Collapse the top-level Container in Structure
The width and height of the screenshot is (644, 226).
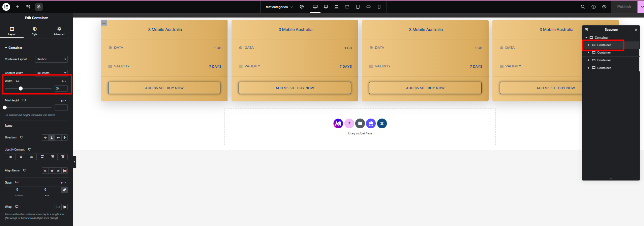tap(586, 38)
